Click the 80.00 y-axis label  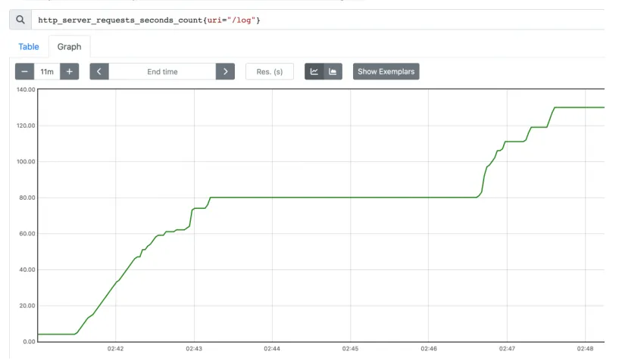pos(27,198)
